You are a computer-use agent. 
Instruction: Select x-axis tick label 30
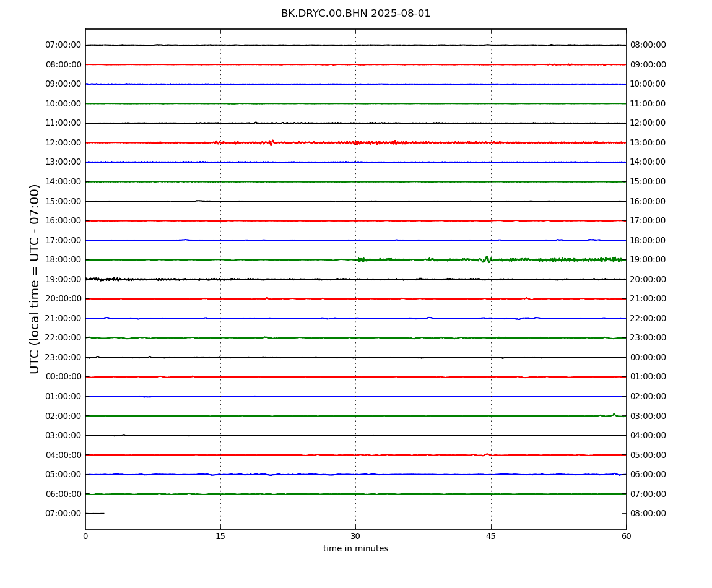tap(355, 536)
